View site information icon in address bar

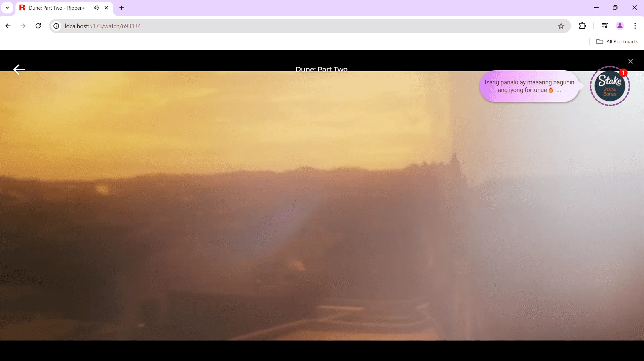pos(56,26)
